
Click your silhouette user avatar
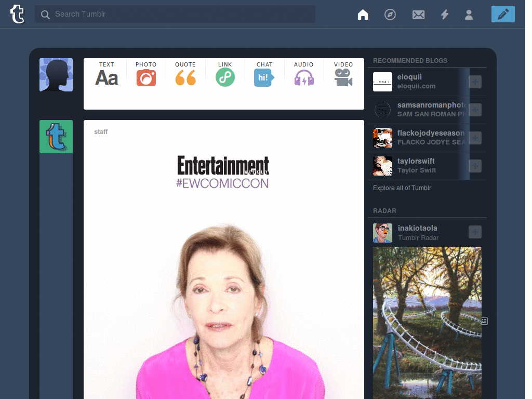click(x=56, y=75)
